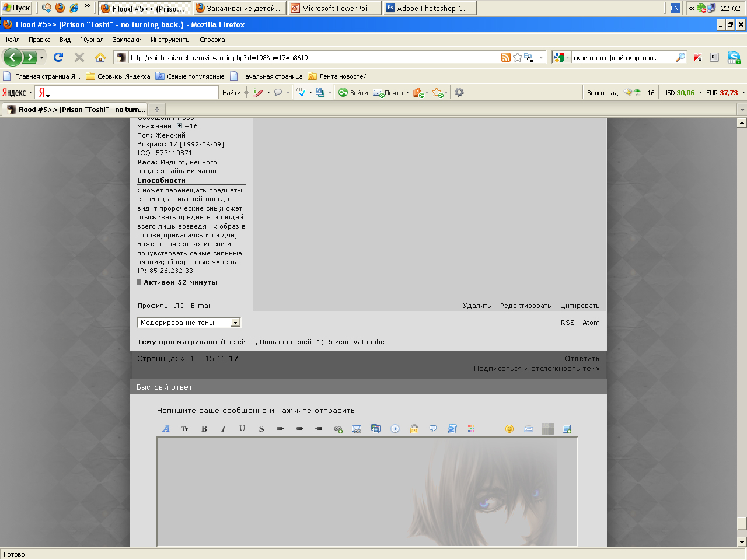This screenshot has height=560, width=747.
Task: Expand Yandex bookmarks star dropdown
Action: (x=446, y=92)
